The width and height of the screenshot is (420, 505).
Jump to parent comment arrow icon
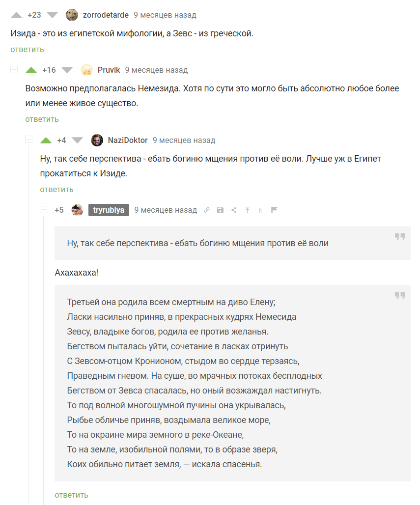(x=248, y=210)
